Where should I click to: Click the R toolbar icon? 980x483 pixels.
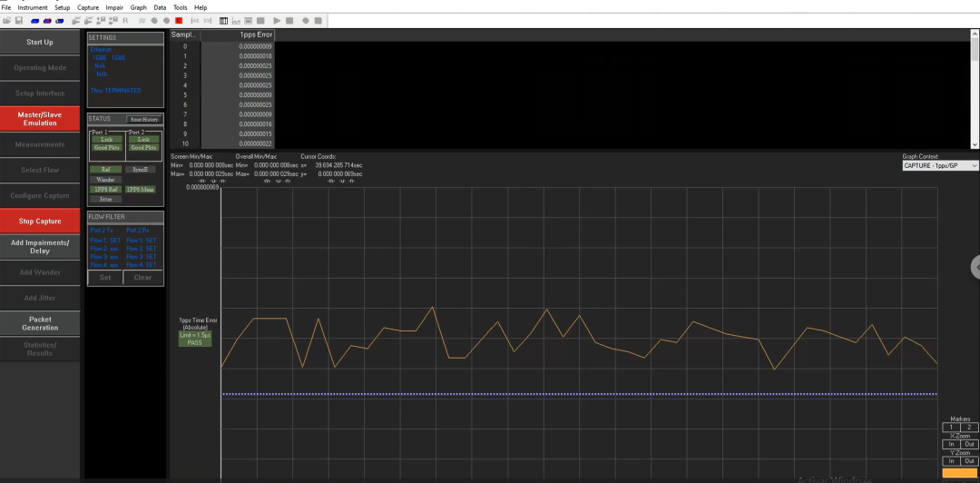[125, 20]
